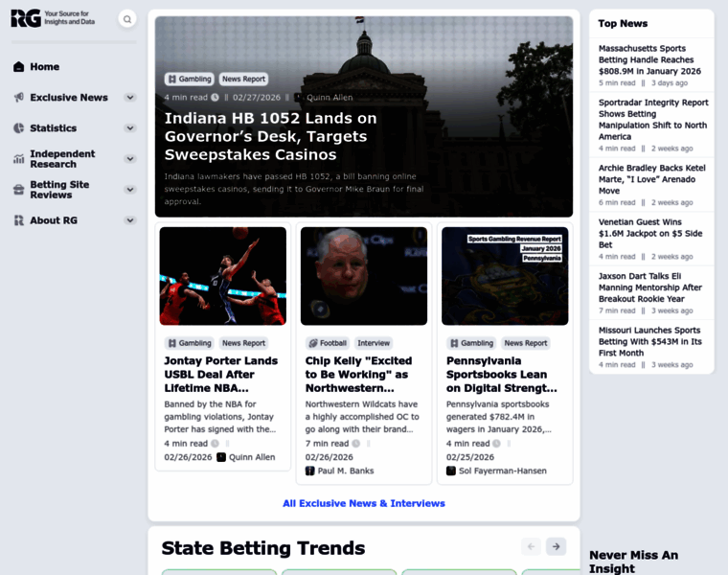Viewport: 728px width, 575px height.
Task: Click the Home house icon
Action: (x=18, y=66)
